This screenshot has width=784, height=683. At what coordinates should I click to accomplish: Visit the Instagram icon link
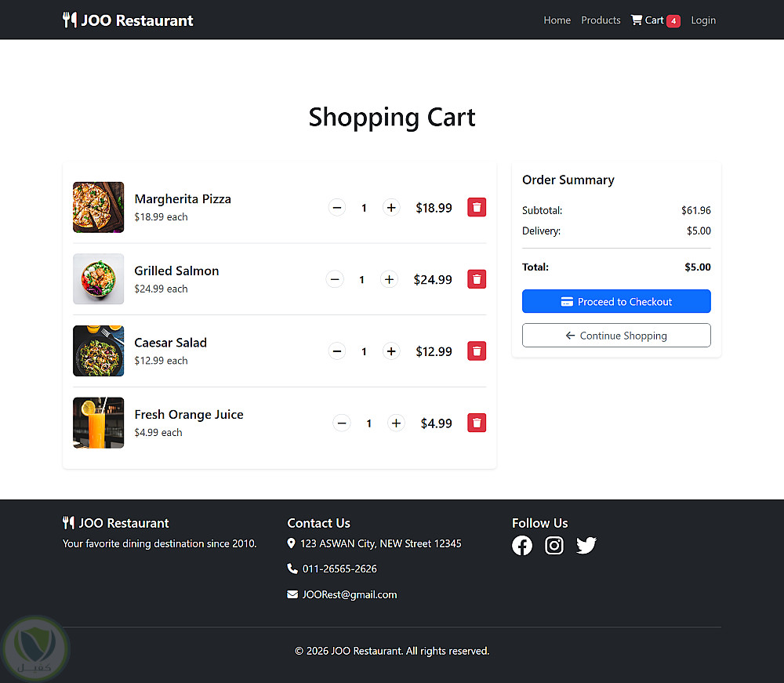click(x=554, y=546)
